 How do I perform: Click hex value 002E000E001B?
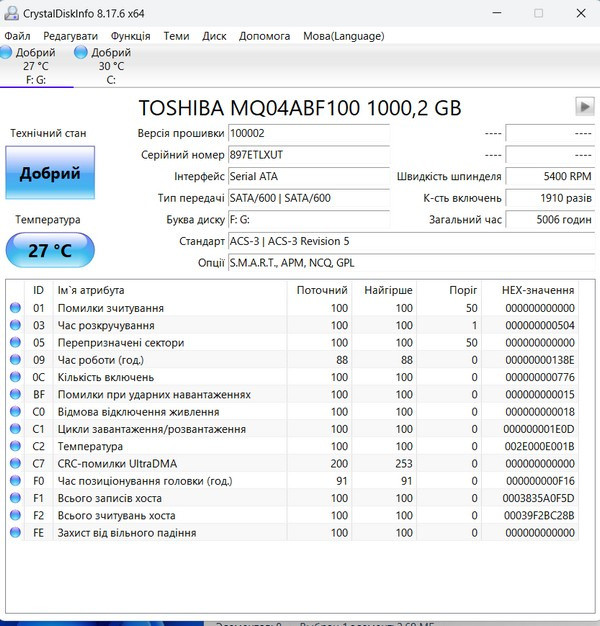click(x=539, y=446)
